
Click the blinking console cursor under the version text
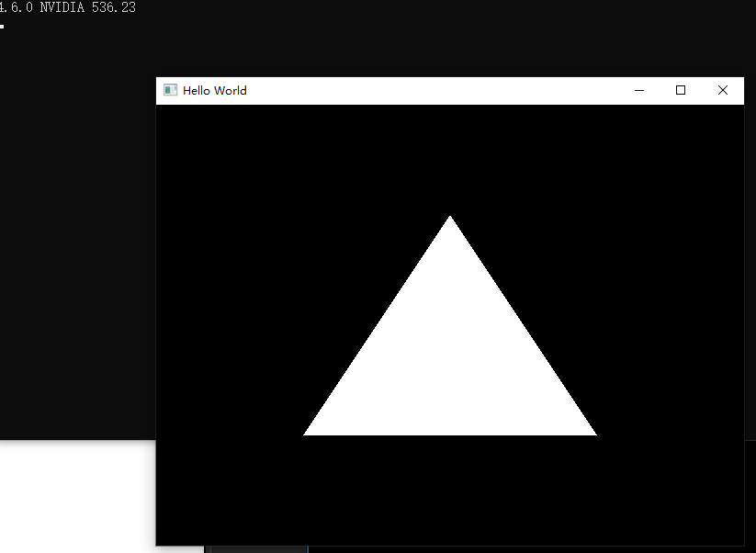click(2, 26)
